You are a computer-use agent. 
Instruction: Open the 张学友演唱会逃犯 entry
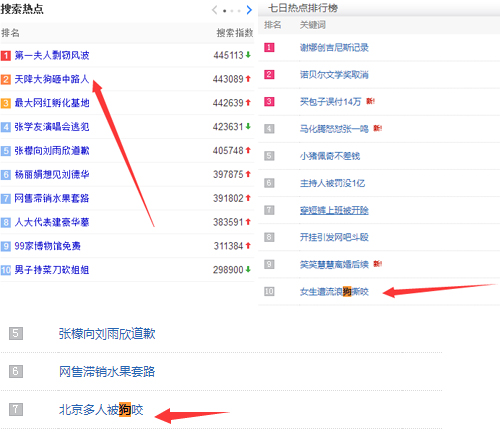[x=52, y=127]
